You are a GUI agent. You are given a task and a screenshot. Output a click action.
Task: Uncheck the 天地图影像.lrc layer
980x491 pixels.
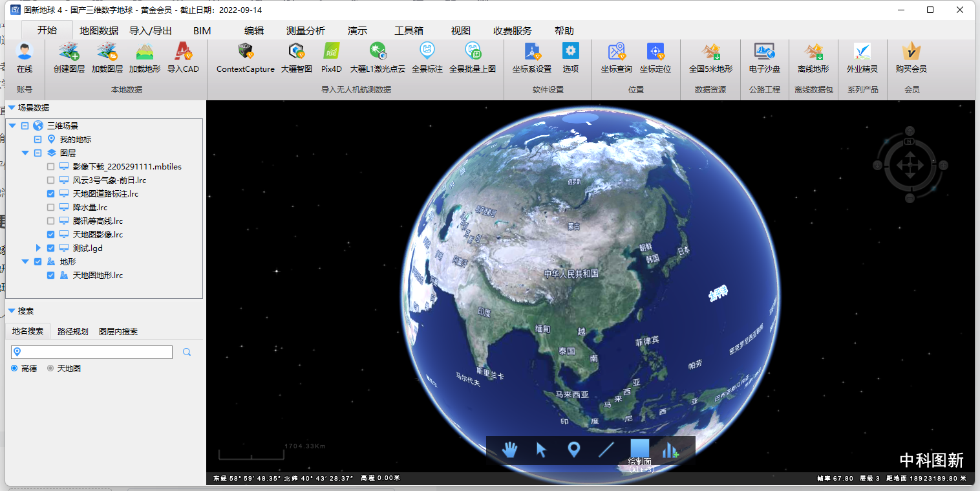pos(50,235)
